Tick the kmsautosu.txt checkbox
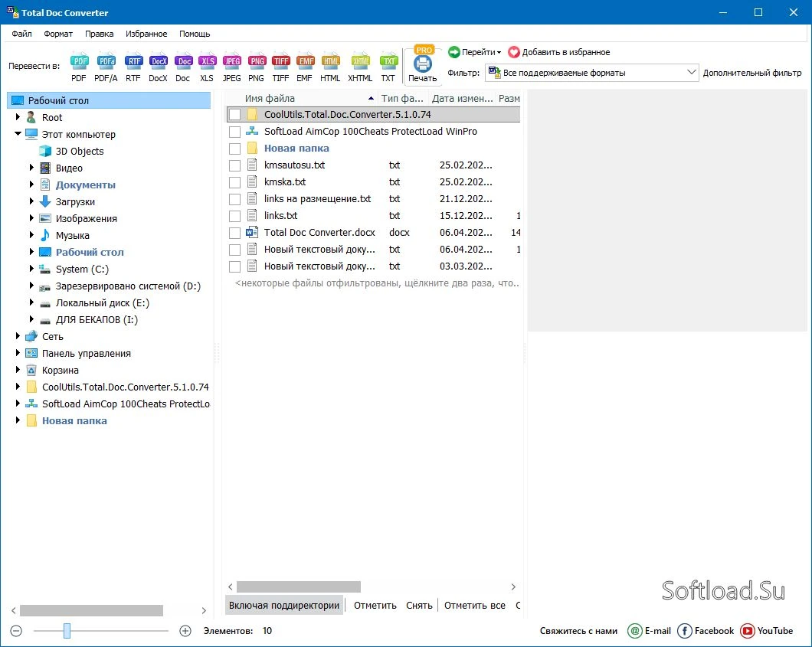This screenshot has width=812, height=647. click(234, 165)
